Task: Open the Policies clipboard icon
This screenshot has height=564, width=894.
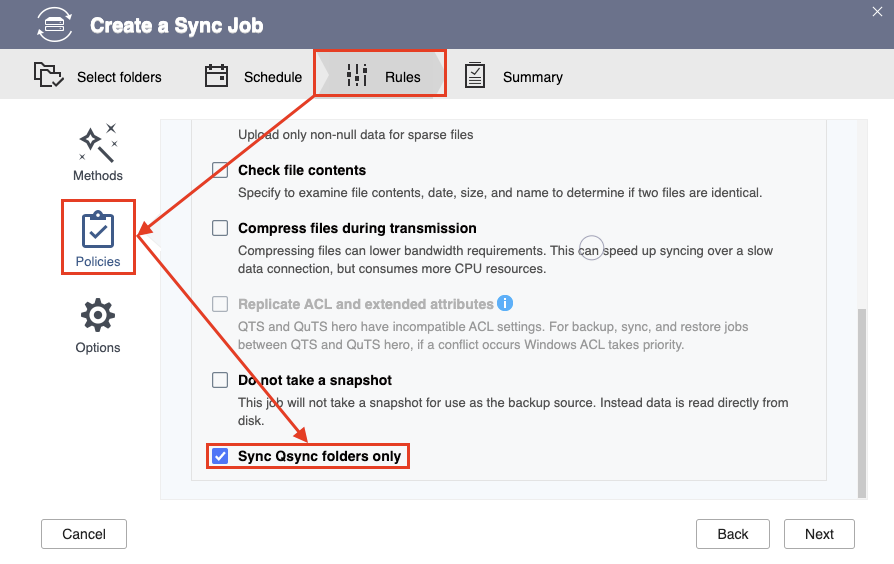Action: click(98, 229)
